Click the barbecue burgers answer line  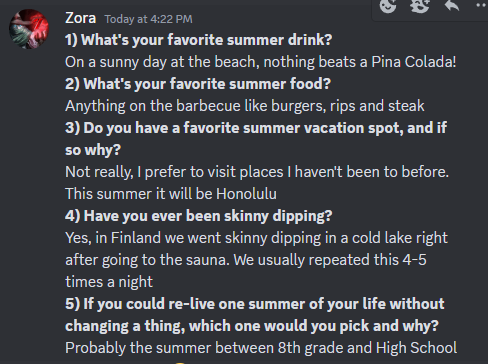point(245,106)
